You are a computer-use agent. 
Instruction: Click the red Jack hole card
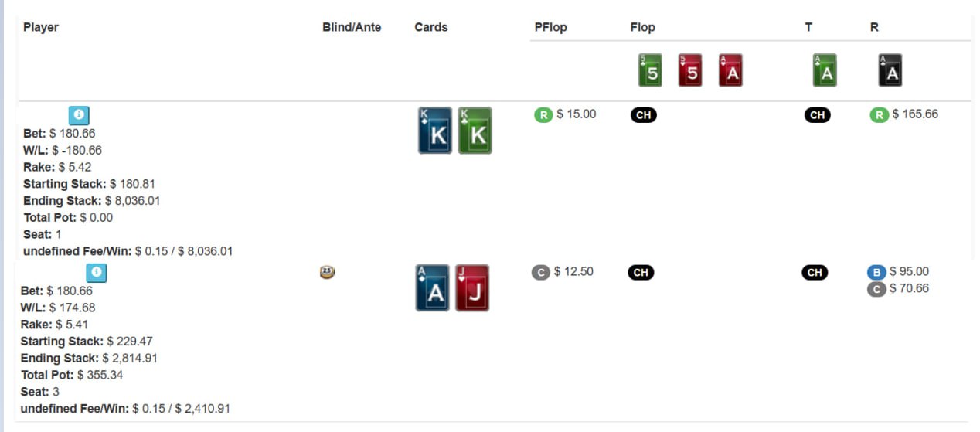472,288
